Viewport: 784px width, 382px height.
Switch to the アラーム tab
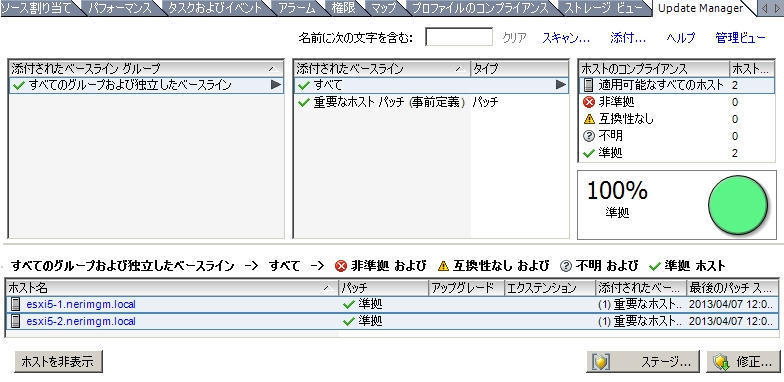coord(297,8)
